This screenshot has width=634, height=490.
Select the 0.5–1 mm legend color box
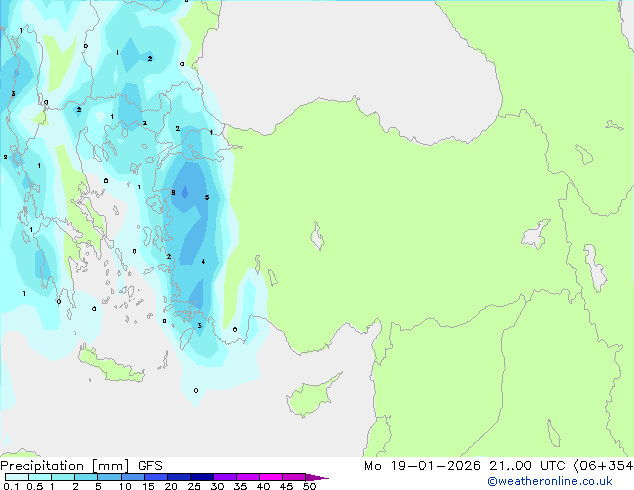pyautogui.click(x=40, y=477)
